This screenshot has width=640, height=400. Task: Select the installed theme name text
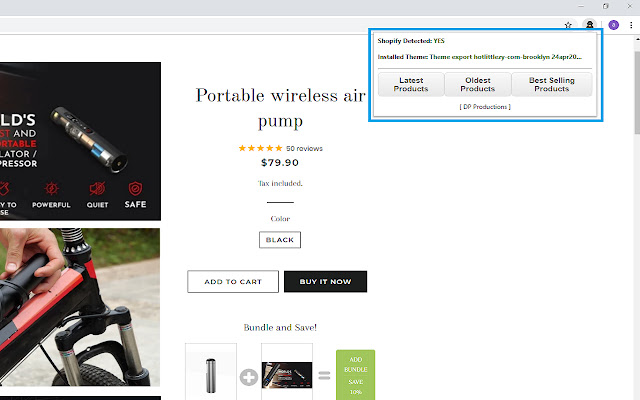point(505,57)
